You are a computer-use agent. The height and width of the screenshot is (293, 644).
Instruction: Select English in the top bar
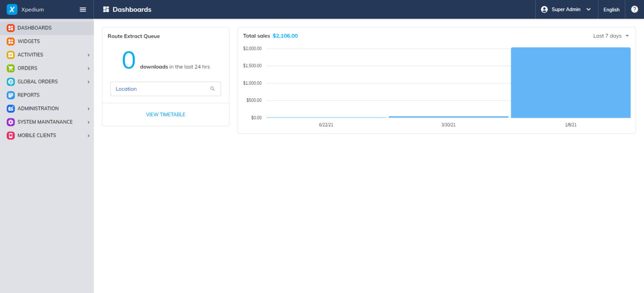611,9
